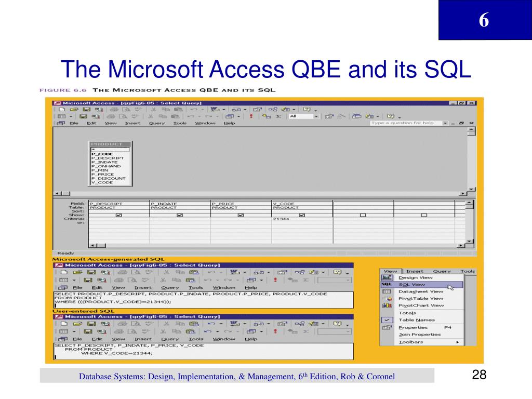Open the Query Type dropdown arrow in the user-entered SQL window
Viewport: 532px width, 399px height.
(x=261, y=331)
